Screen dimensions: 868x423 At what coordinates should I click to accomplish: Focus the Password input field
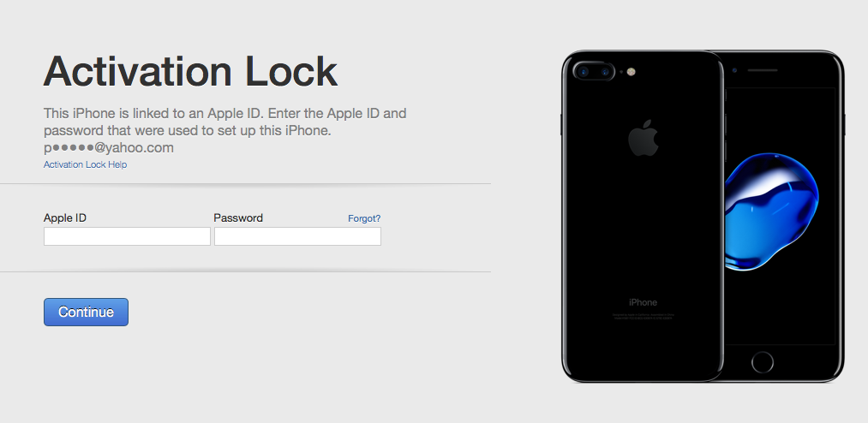pos(297,236)
